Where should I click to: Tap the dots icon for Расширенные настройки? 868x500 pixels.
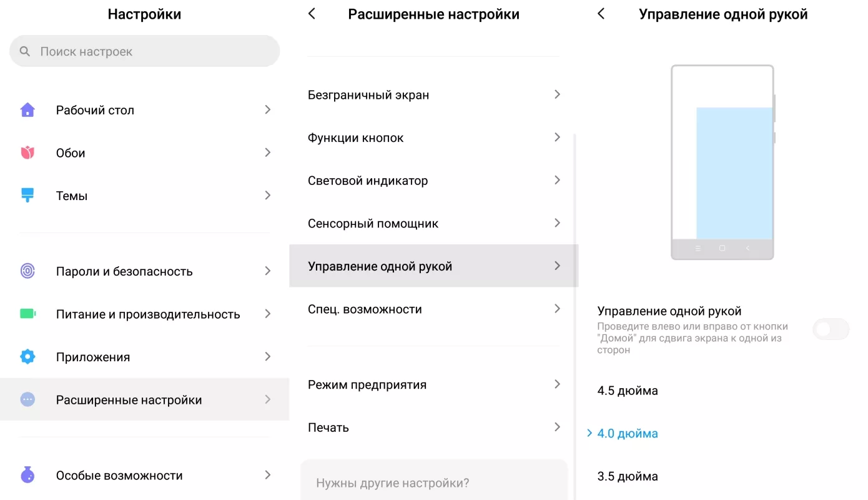(x=27, y=399)
